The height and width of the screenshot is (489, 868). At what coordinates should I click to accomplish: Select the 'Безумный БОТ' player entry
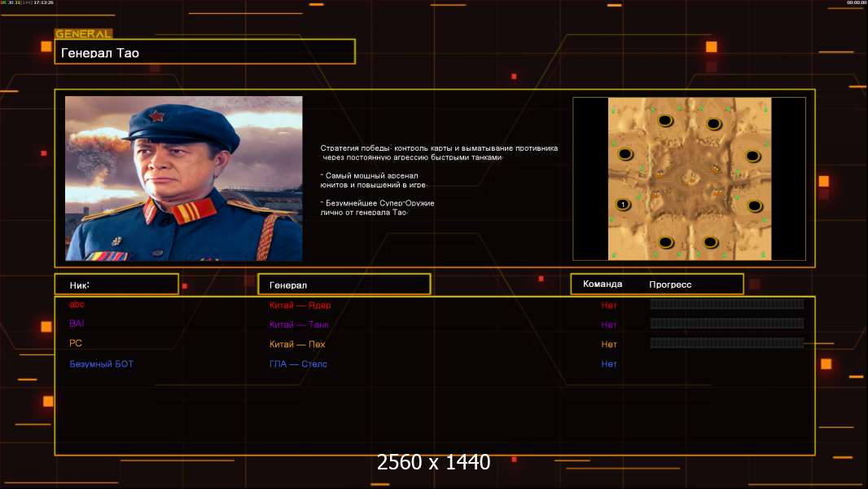point(101,364)
